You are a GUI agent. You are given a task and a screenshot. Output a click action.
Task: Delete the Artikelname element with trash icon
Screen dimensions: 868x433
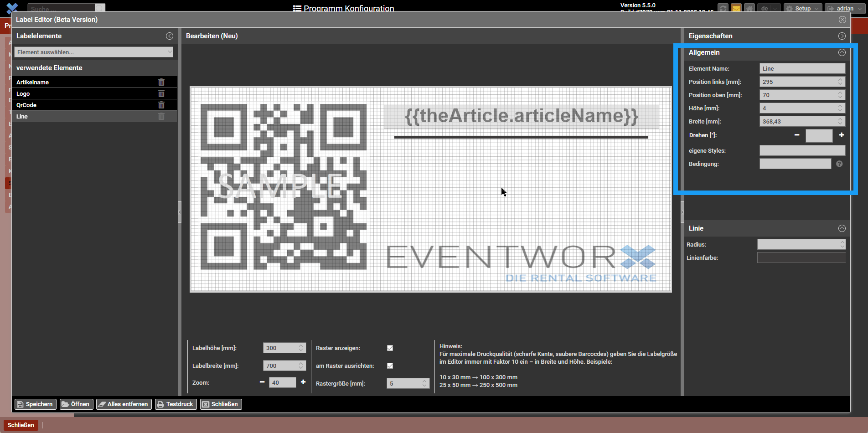[161, 82]
